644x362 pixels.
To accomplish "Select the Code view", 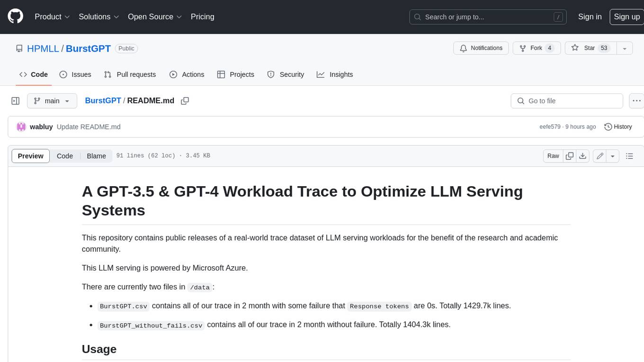I will coord(65,156).
